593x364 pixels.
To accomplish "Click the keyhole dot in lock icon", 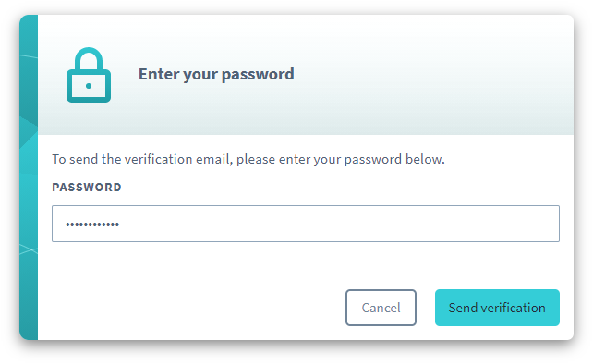I will (89, 86).
